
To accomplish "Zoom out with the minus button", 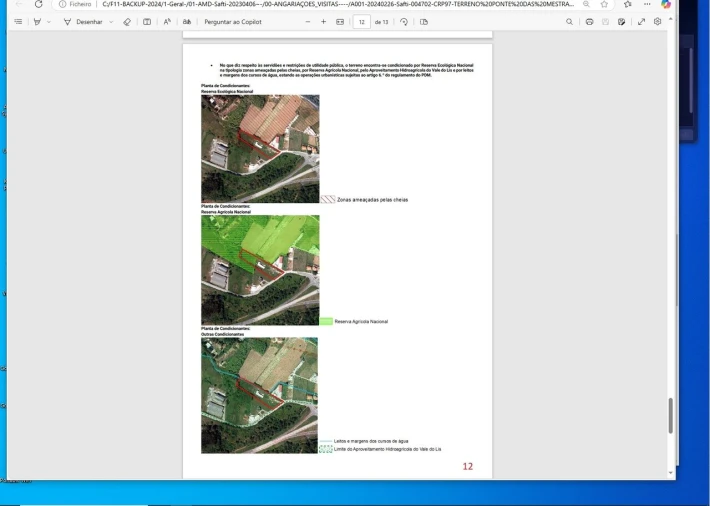I will pos(308,22).
